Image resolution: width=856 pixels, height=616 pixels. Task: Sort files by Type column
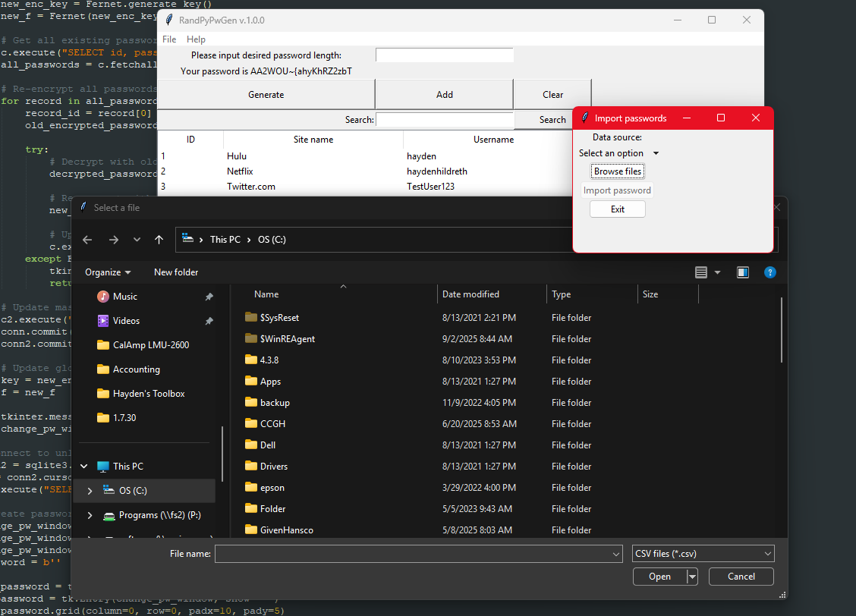pos(561,294)
